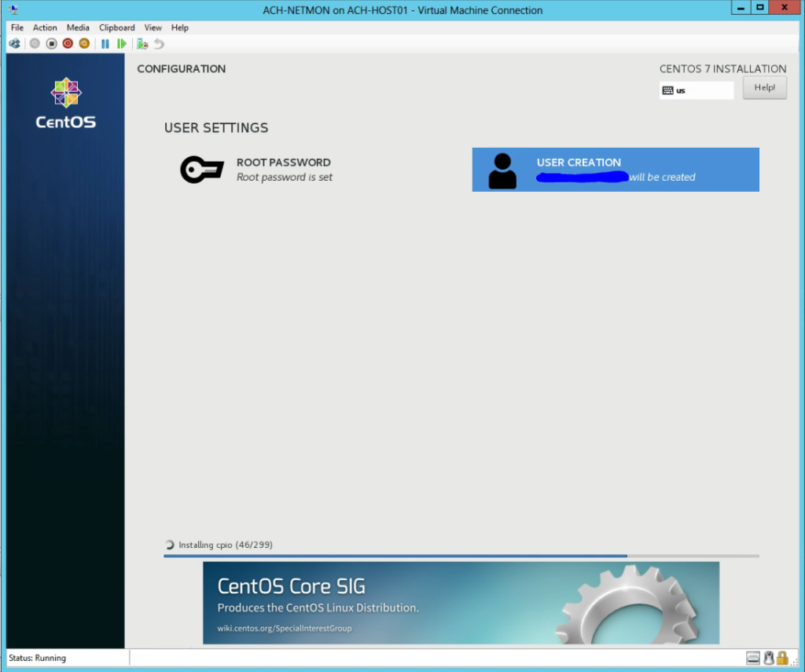Click the VM Connection window title-bar icon
Image resolution: width=805 pixels, height=672 pixels.
point(13,9)
